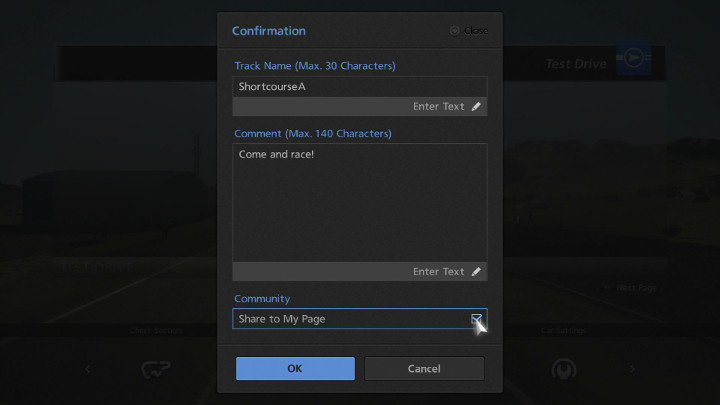Click the pencil icon under Comment box
The height and width of the screenshot is (405, 720).
(x=476, y=271)
